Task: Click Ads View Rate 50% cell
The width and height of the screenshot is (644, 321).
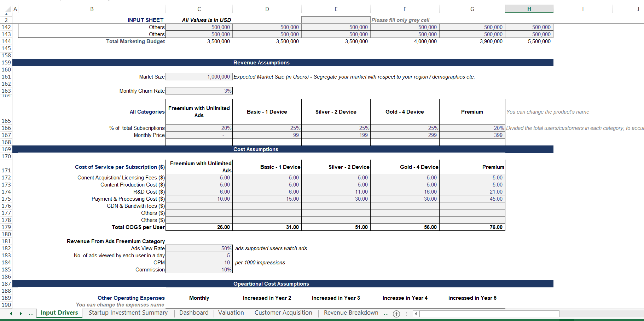Action: pos(199,248)
